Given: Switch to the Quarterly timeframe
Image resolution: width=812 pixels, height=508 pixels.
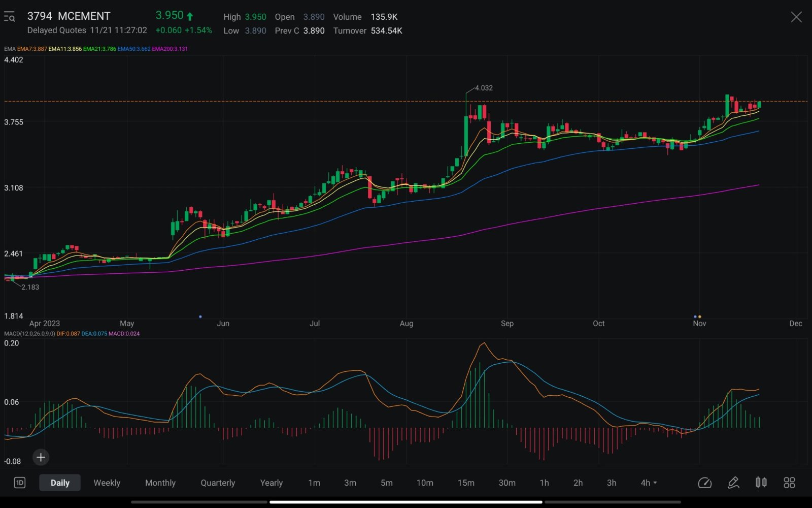Looking at the screenshot, I should [x=218, y=483].
